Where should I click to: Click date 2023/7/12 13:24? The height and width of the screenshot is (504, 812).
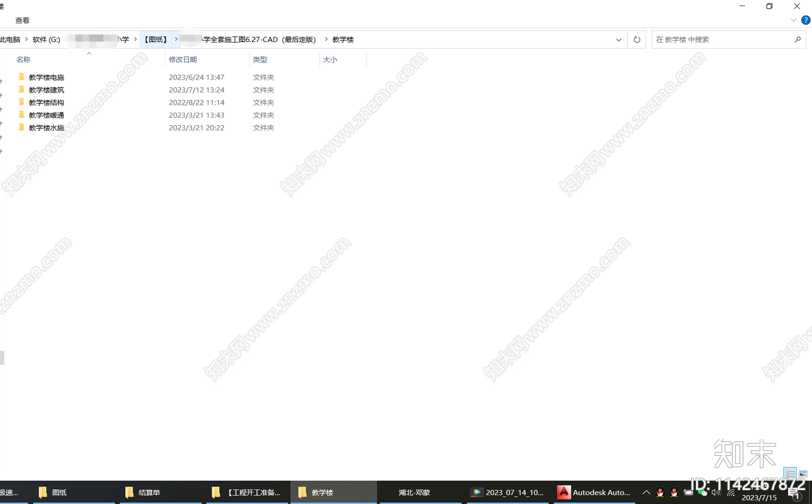pos(196,90)
